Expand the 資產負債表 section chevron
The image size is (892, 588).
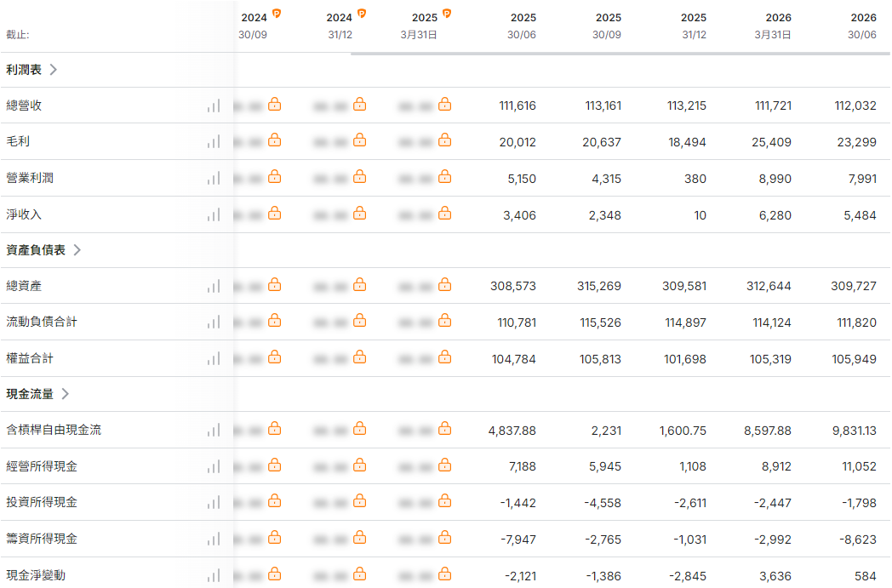(77, 249)
